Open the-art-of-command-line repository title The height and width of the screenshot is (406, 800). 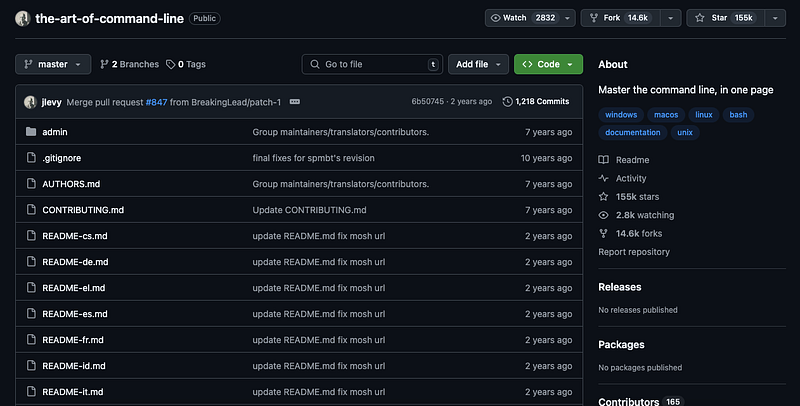(109, 18)
